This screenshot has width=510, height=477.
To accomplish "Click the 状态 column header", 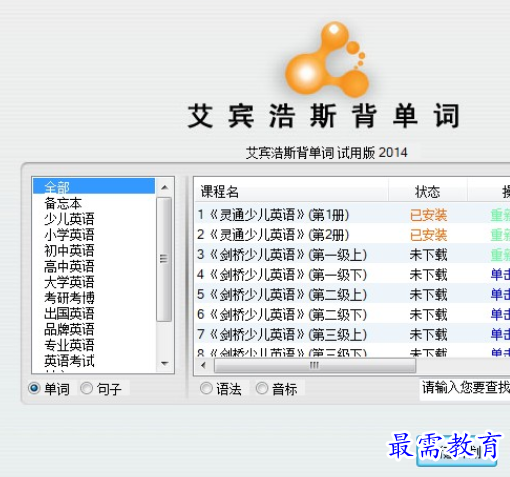I will click(x=428, y=191).
